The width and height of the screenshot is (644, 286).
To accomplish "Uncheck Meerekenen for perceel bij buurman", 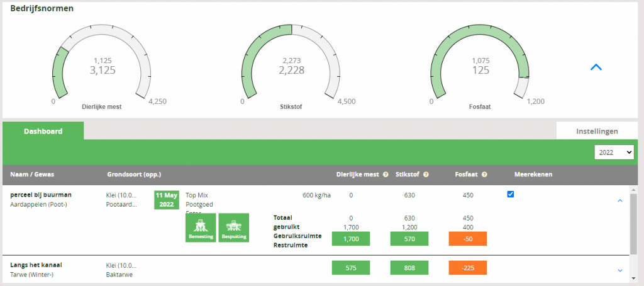I will coord(511,195).
